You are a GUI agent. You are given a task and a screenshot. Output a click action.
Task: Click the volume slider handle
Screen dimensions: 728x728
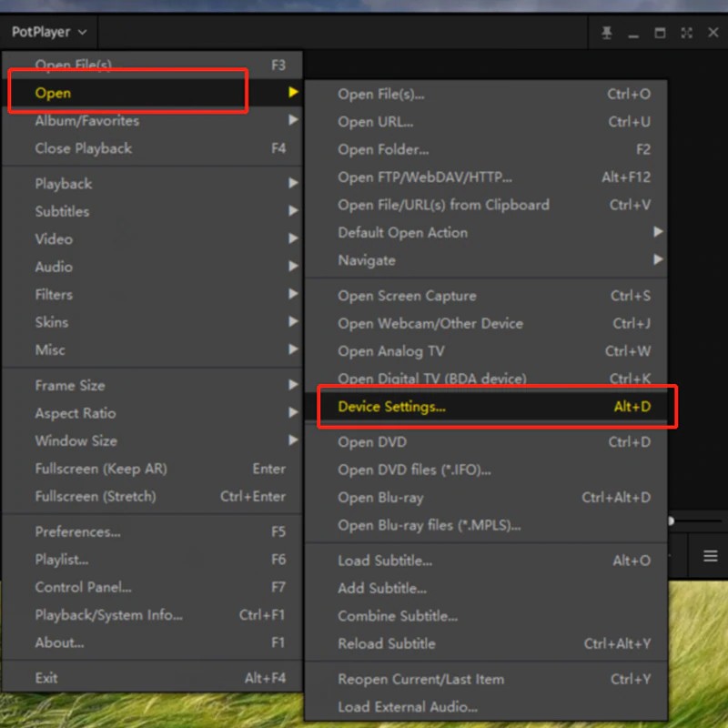point(672,521)
